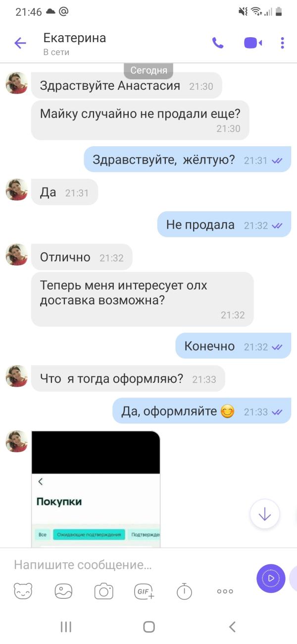This screenshot has height=644, width=297.
Task: Select the 'Да, оформляйте' message bubble
Action: click(x=201, y=411)
